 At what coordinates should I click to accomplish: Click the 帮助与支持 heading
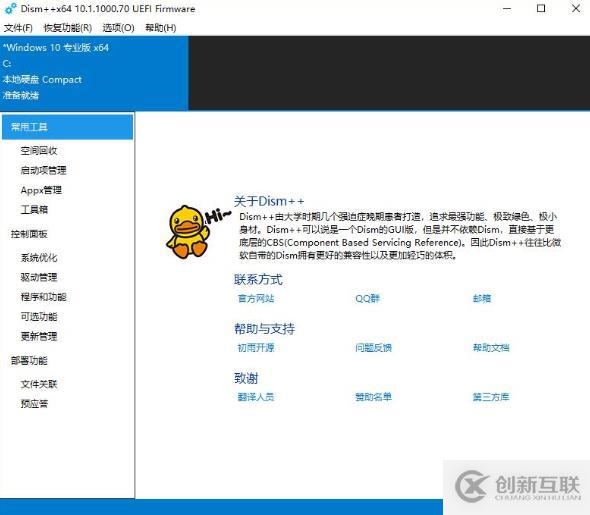point(265,329)
